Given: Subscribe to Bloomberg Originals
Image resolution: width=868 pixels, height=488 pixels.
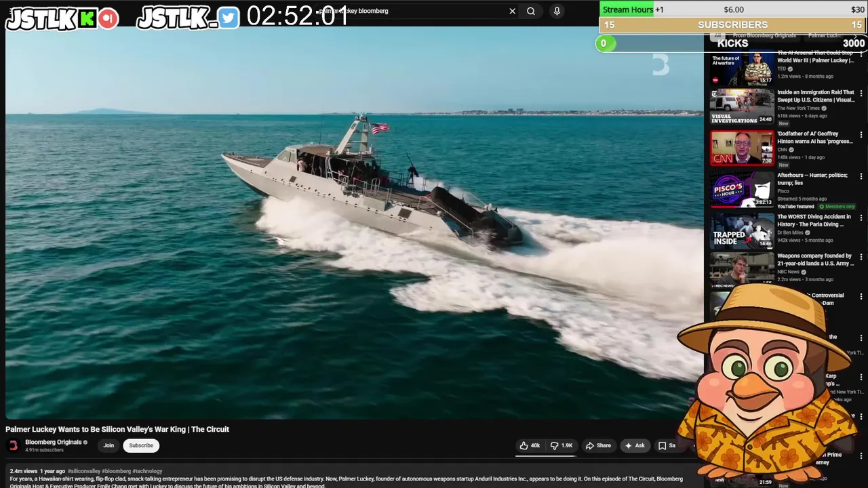Looking at the screenshot, I should pyautogui.click(x=141, y=445).
